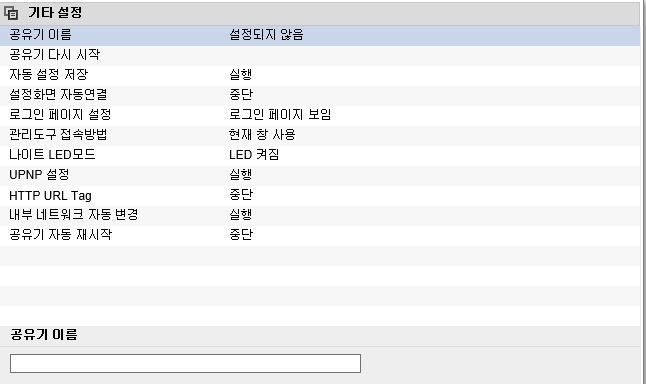
Task: Open the UPNP 설정 item
Action: 320,175
